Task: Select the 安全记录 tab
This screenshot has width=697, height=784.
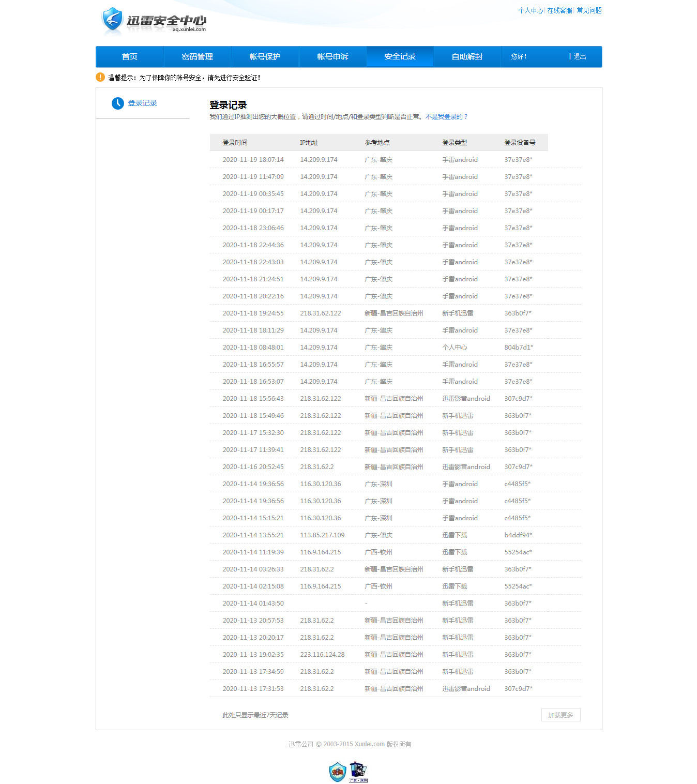Action: [x=400, y=56]
